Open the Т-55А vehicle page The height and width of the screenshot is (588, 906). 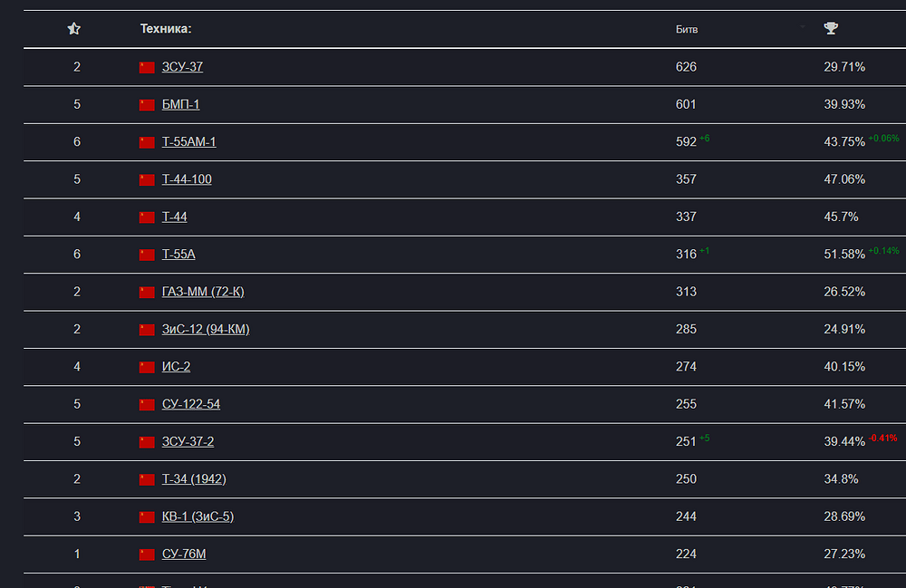coord(178,255)
